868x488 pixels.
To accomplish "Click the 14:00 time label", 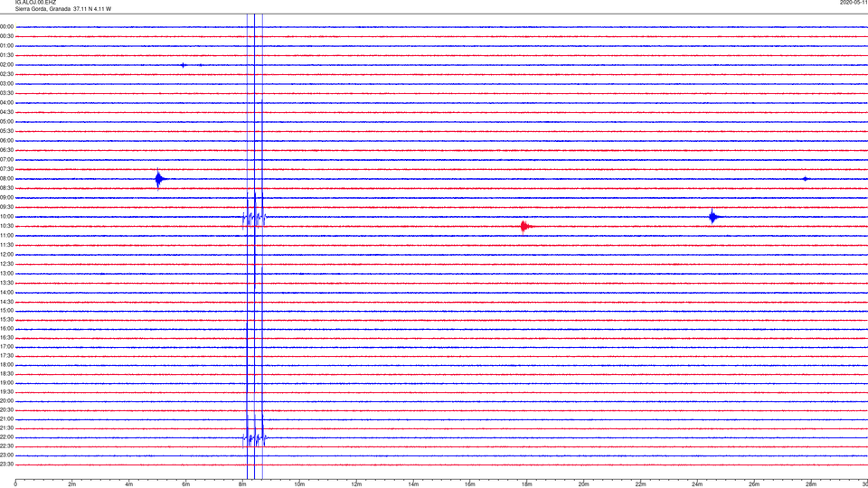I will (x=7, y=292).
